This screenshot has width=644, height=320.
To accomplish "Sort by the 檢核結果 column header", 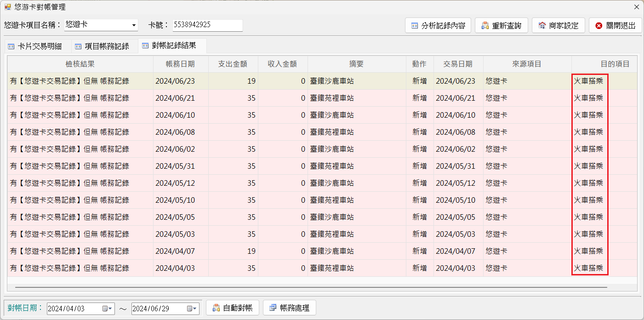I will point(80,64).
